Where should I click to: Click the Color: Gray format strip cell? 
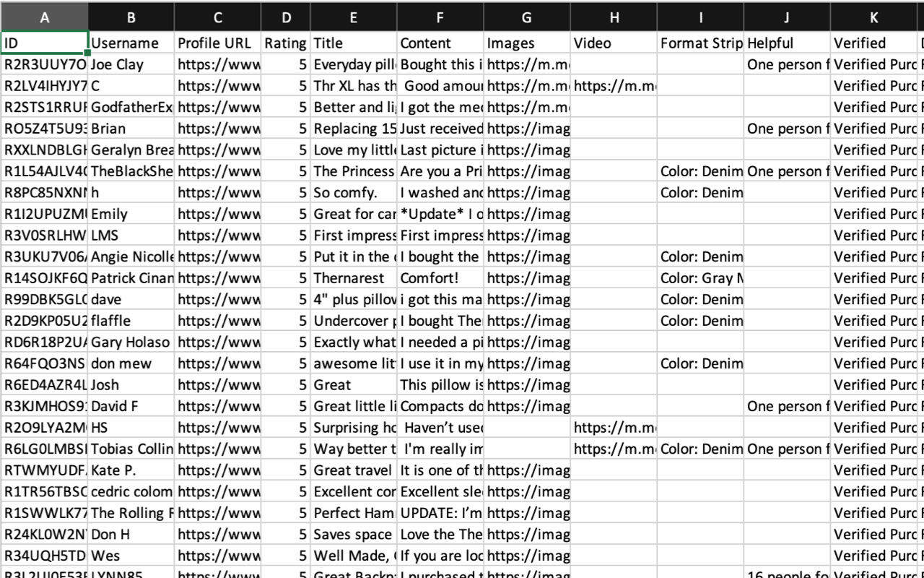(x=700, y=278)
